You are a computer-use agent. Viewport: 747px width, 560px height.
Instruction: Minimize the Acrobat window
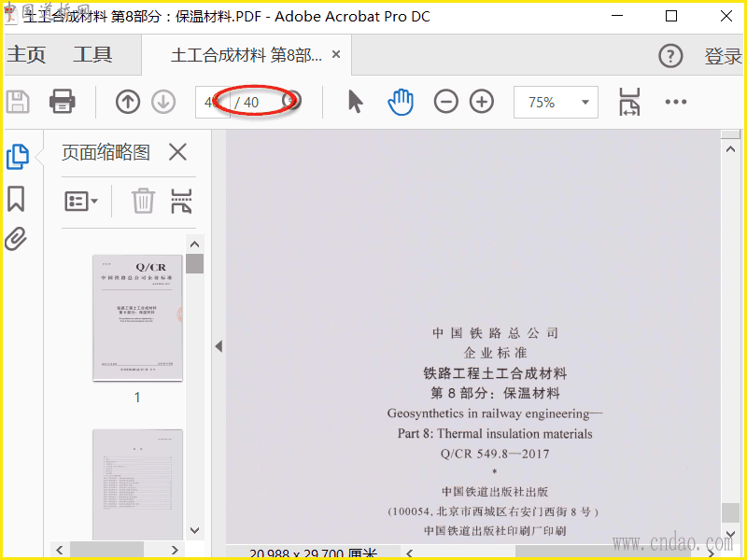[x=617, y=16]
